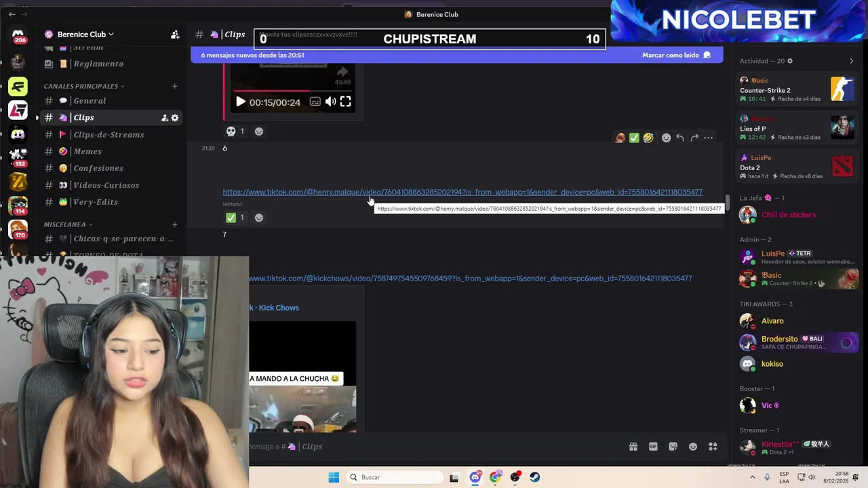Open the GIF picker
868x488 pixels.
[x=653, y=447]
